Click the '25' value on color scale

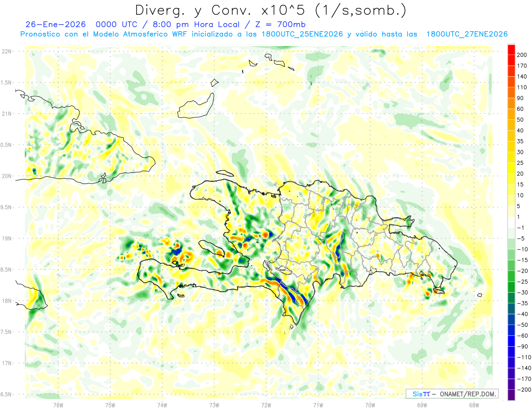click(x=521, y=163)
